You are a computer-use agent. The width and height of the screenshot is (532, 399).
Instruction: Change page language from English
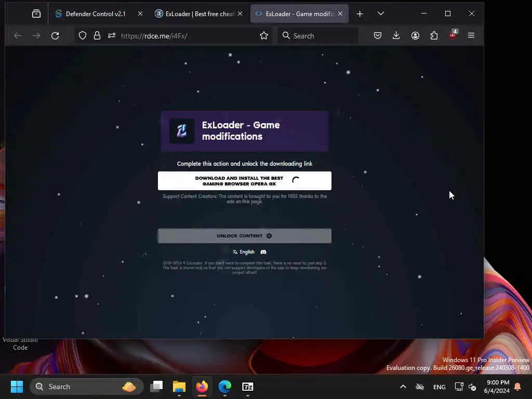tap(244, 252)
